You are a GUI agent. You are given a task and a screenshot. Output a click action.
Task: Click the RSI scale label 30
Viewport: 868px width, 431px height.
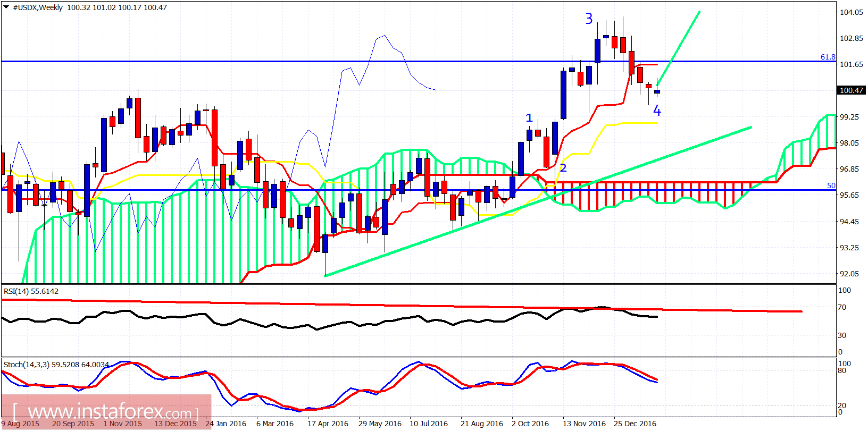coord(842,335)
